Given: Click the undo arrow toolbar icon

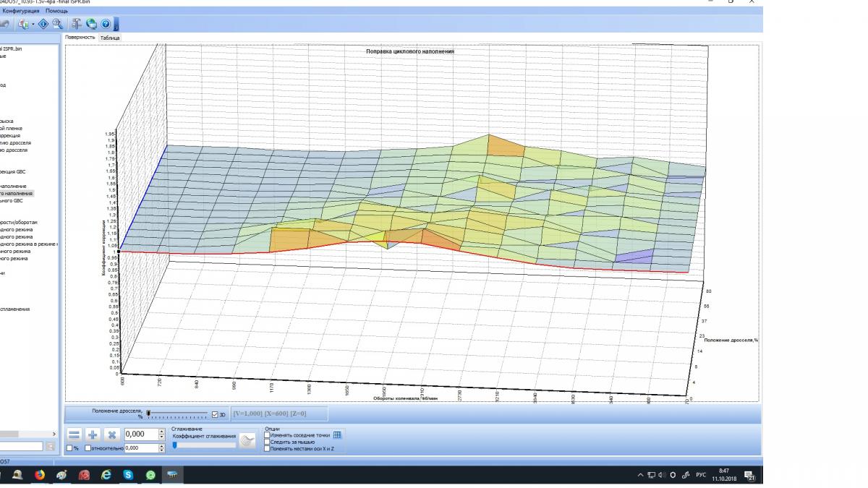Looking at the screenshot, I should click(x=4, y=24).
